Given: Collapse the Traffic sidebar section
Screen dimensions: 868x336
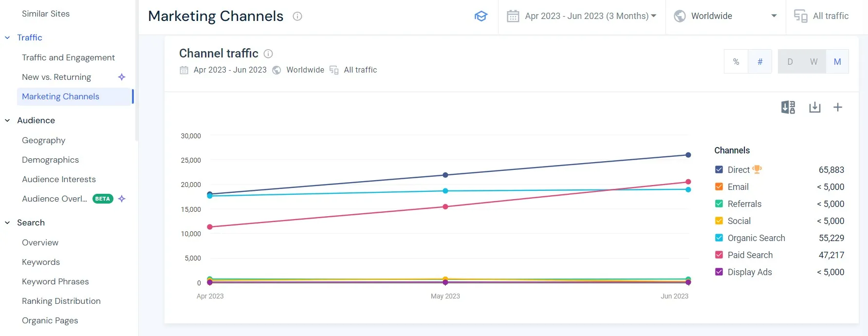Looking at the screenshot, I should (7, 37).
